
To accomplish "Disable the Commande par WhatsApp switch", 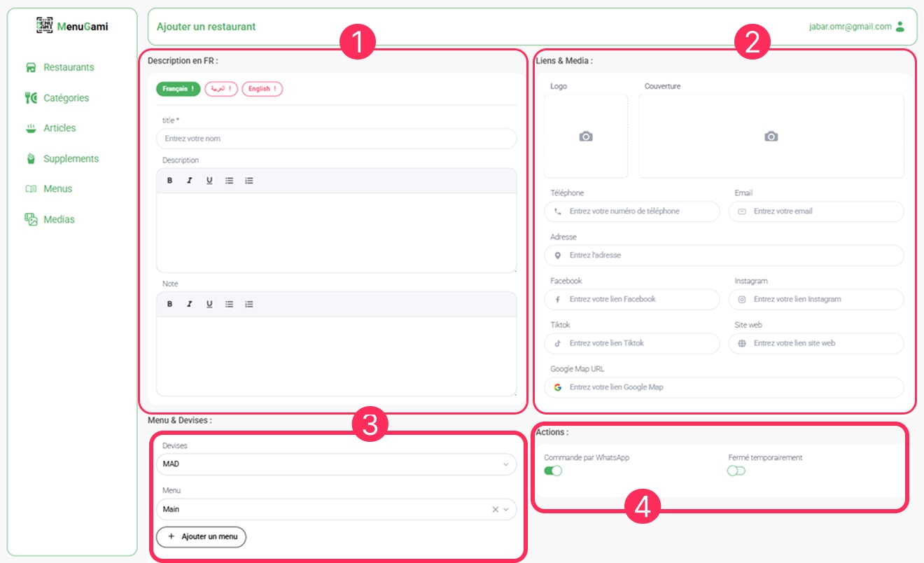I will pos(553,471).
